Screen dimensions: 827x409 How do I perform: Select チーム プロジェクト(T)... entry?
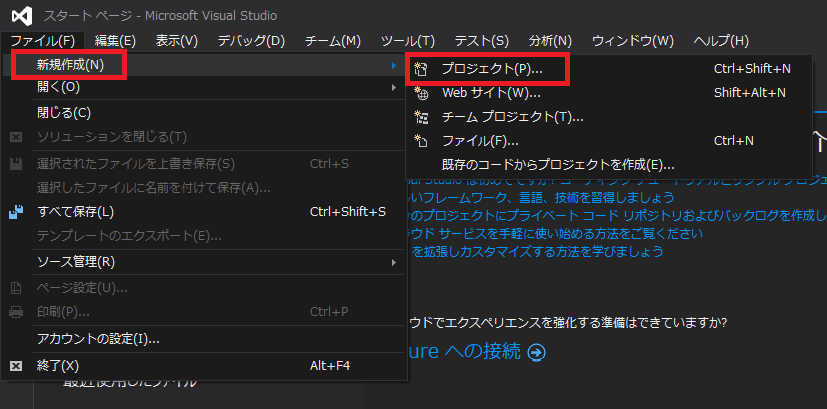pyautogui.click(x=608, y=117)
